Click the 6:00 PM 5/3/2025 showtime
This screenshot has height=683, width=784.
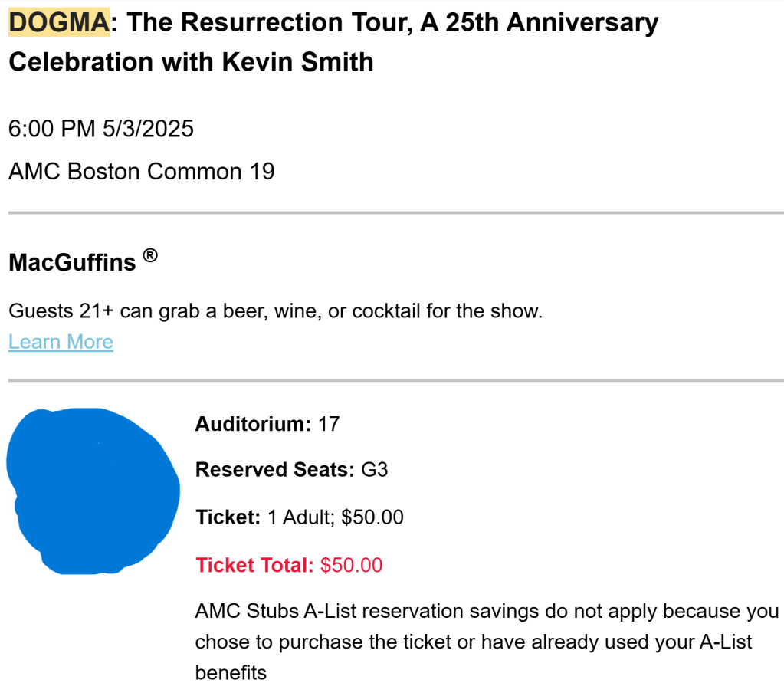101,128
